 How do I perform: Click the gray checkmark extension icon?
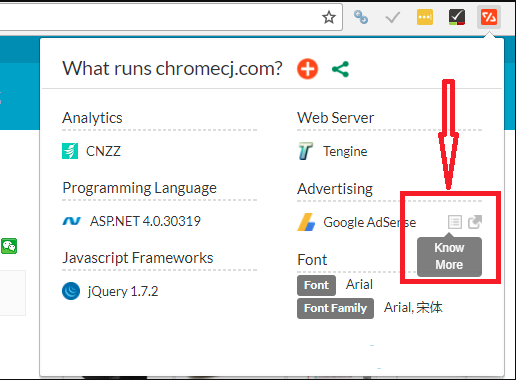[392, 17]
